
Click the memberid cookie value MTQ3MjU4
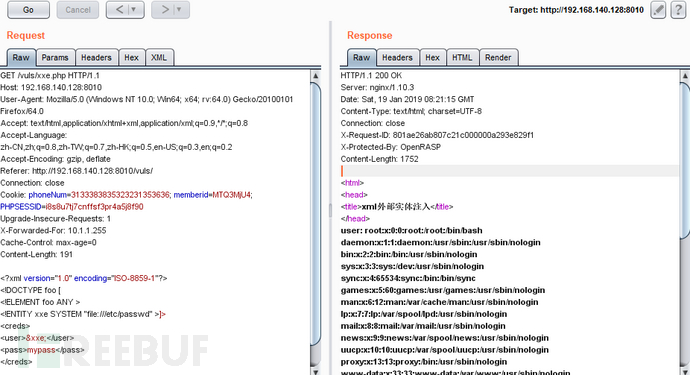[231, 195]
